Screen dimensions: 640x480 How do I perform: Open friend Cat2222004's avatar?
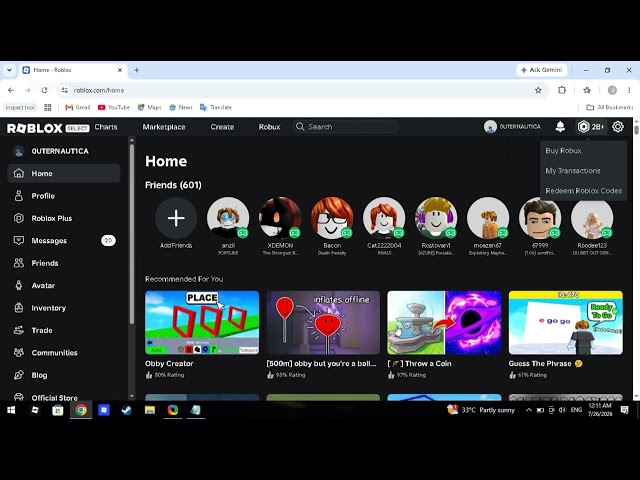(x=384, y=218)
